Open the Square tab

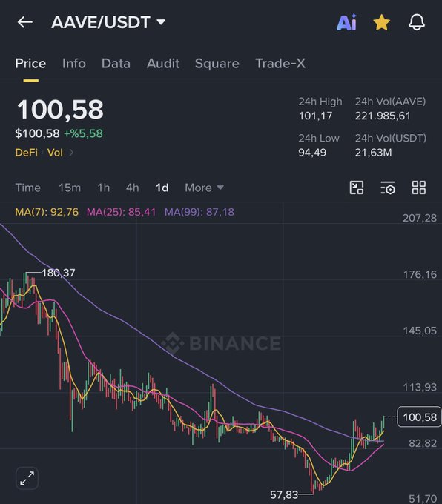[x=217, y=64]
